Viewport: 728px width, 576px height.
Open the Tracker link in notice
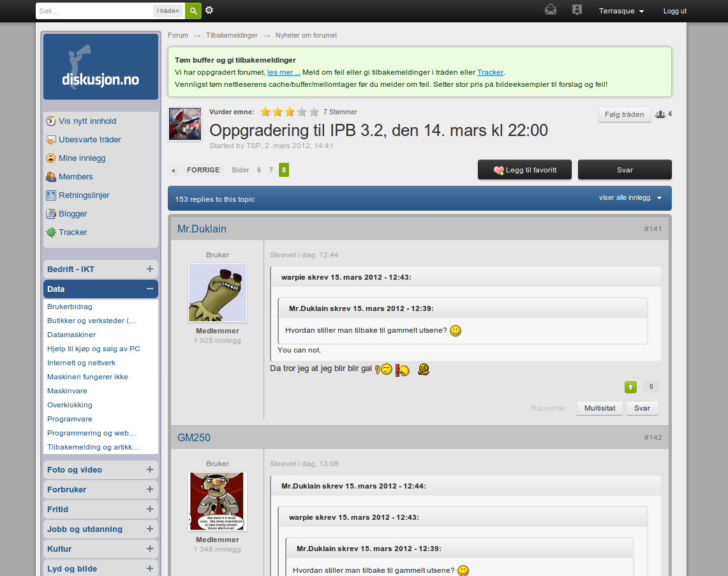[490, 72]
